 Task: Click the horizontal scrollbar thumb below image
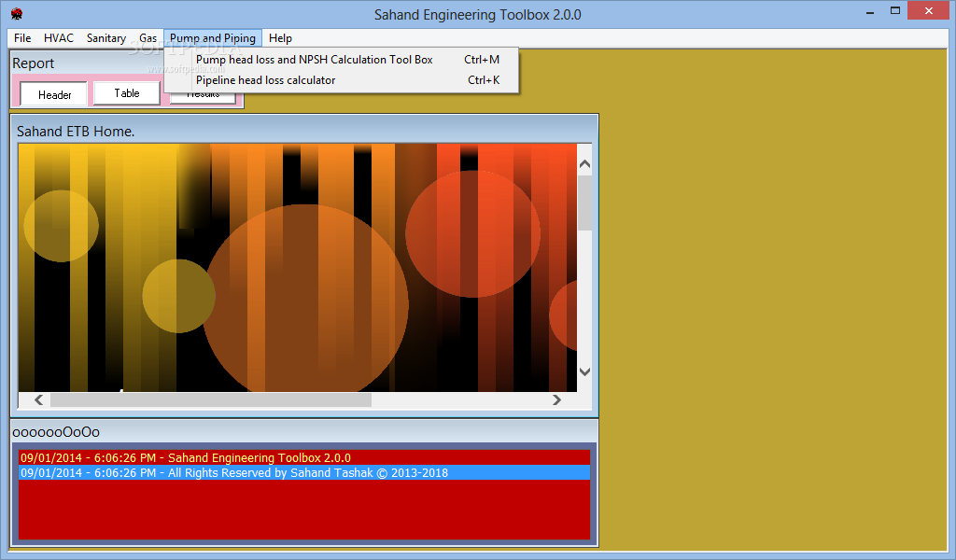[211, 399]
